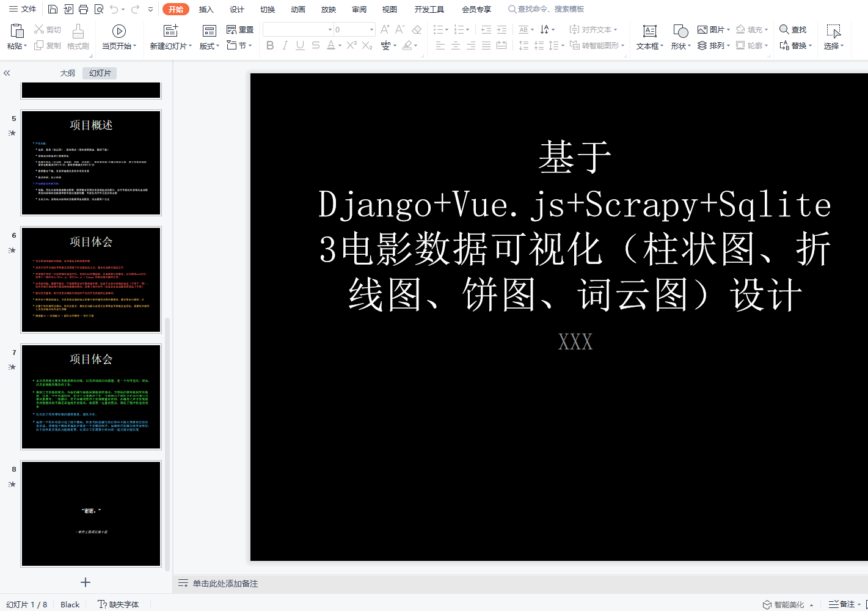Increase font size with A+ icon

(385, 29)
